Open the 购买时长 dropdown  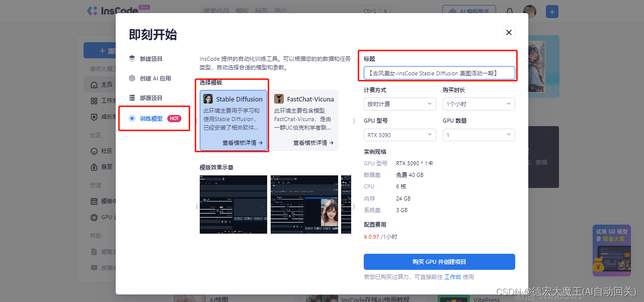479,104
